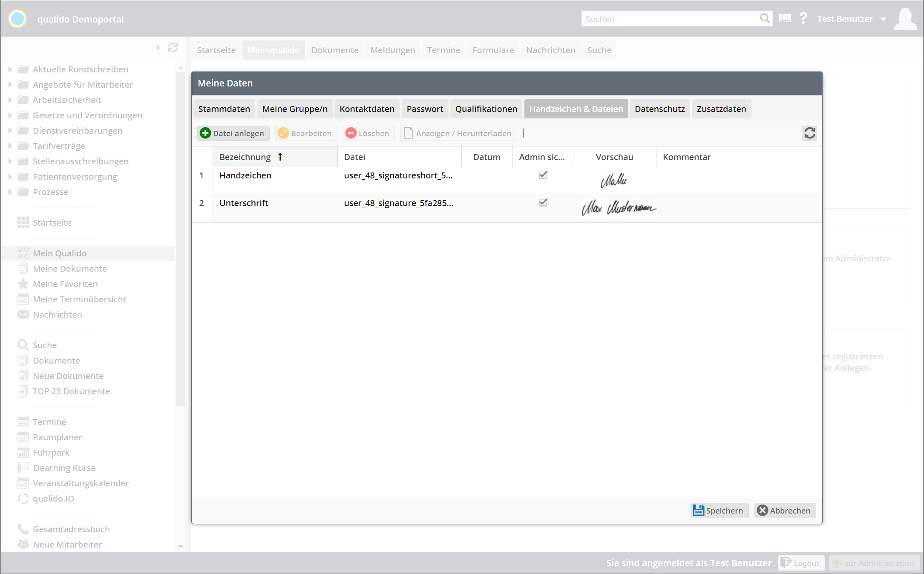Sort by the Bezeichnung column header
924x574 pixels.
pyautogui.click(x=245, y=157)
